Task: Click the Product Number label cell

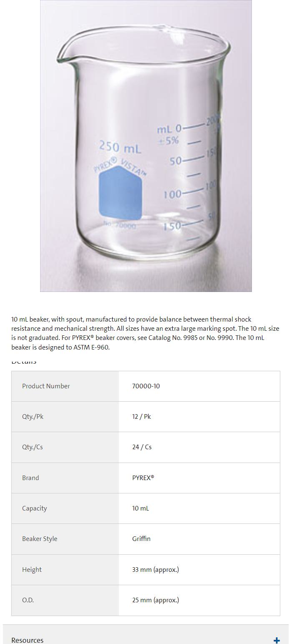Action: [46, 386]
